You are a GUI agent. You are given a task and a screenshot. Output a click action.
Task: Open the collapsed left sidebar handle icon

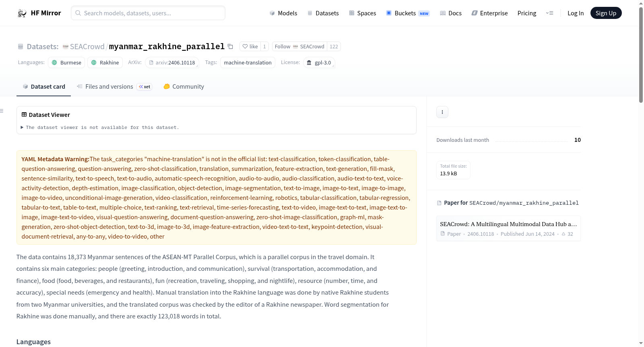tap(2, 111)
